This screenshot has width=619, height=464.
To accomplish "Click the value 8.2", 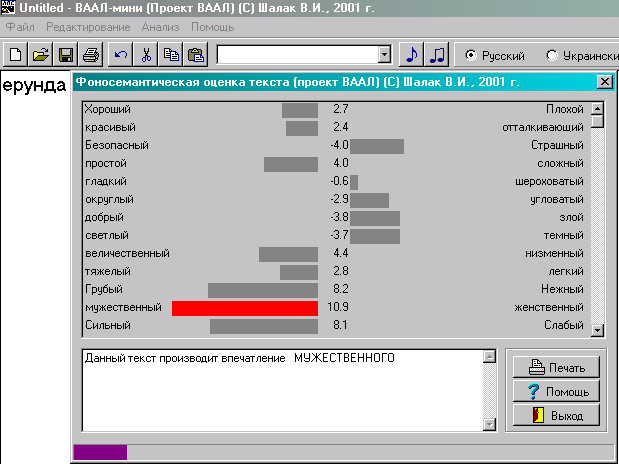I will click(341, 289).
